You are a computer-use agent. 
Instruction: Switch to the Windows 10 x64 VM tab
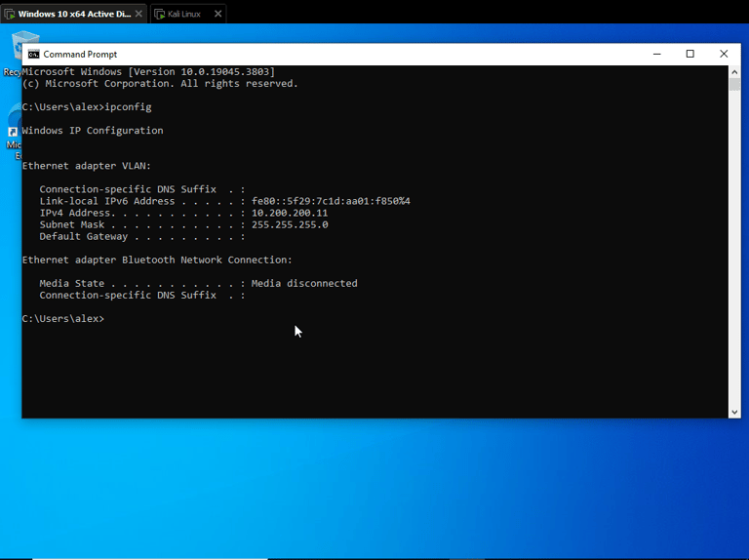point(74,14)
